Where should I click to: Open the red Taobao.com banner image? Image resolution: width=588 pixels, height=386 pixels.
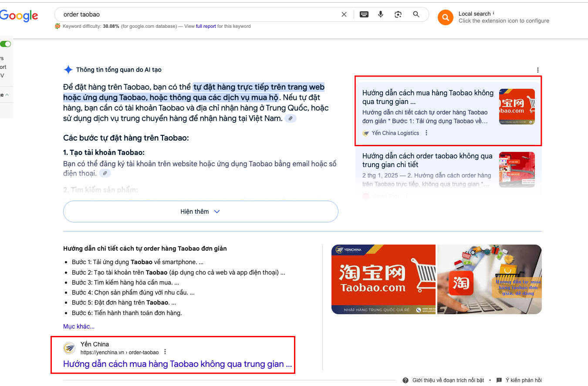point(383,279)
